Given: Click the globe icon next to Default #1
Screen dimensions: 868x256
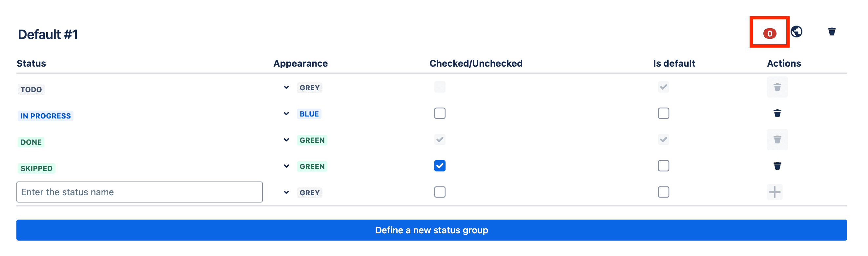Looking at the screenshot, I should [797, 32].
